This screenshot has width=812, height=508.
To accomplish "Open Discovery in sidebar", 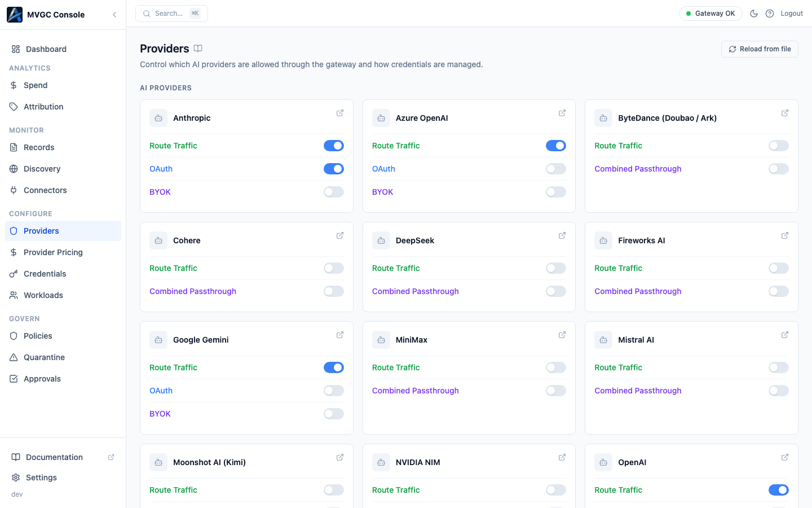I will point(63,169).
